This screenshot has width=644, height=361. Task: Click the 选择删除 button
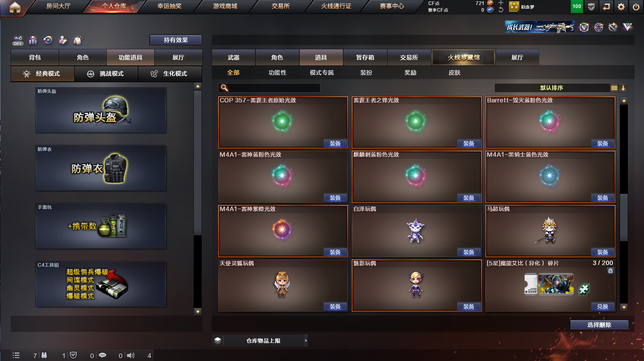tap(599, 325)
